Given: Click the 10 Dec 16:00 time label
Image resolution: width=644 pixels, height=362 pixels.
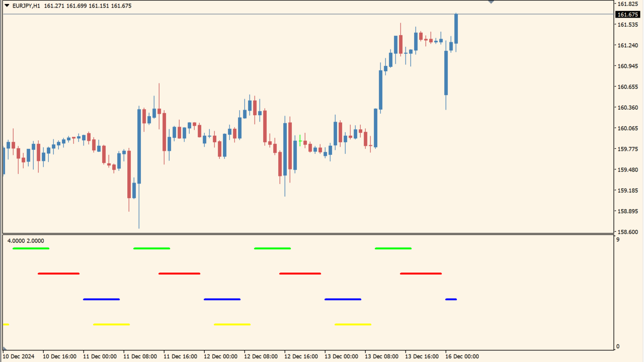Looking at the screenshot, I should (60, 356).
